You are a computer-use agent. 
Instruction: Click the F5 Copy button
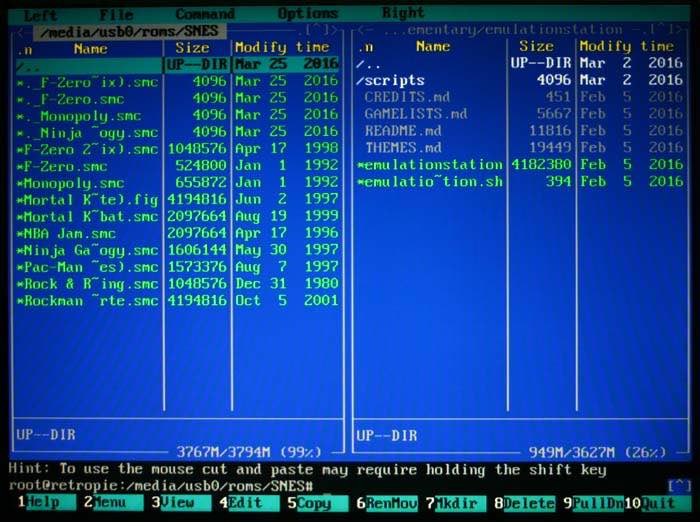pos(317,503)
